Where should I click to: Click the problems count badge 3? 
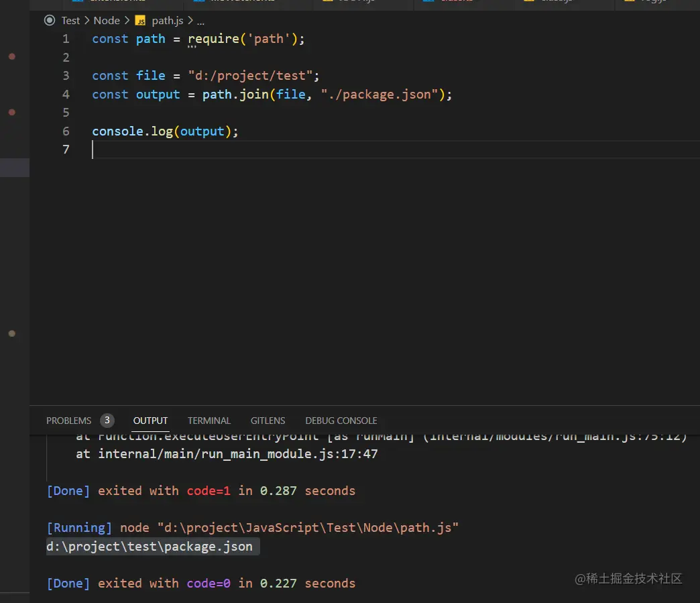click(x=107, y=421)
